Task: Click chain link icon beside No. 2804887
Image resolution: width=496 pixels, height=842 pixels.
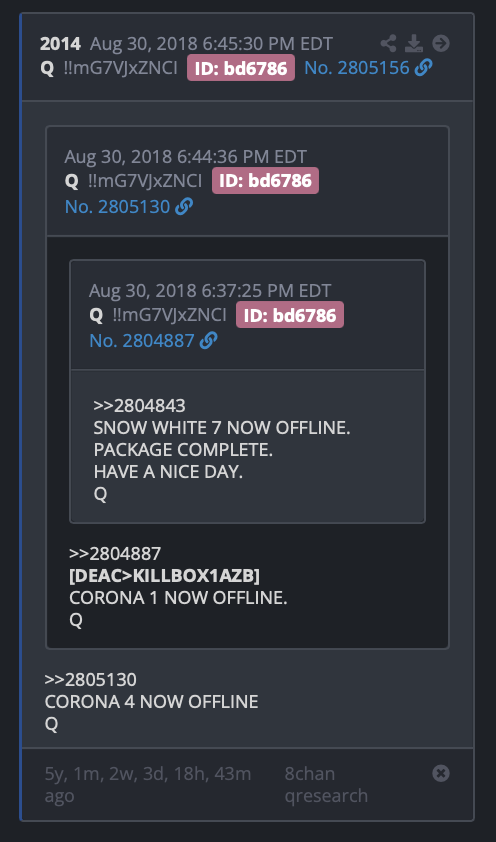Action: pyautogui.click(x=208, y=340)
